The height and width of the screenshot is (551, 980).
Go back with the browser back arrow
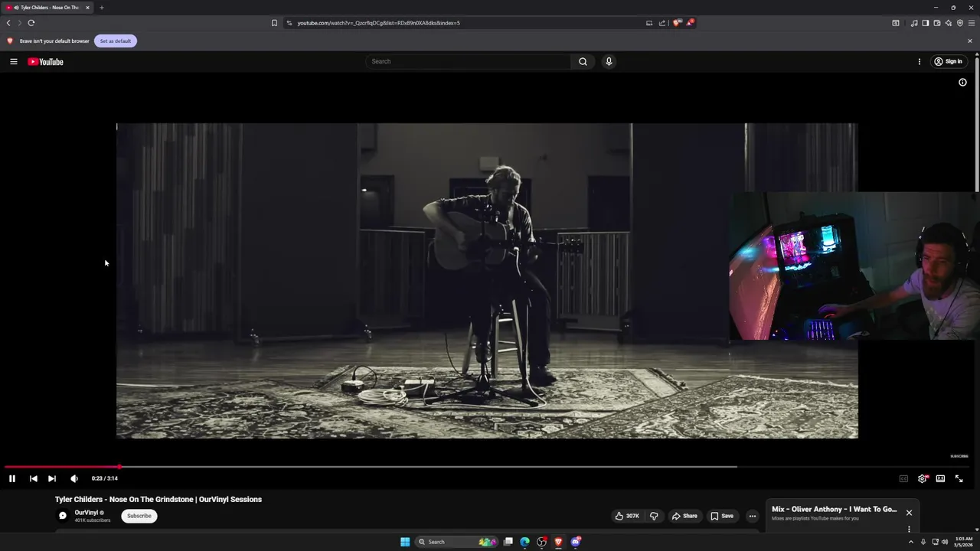[x=8, y=23]
